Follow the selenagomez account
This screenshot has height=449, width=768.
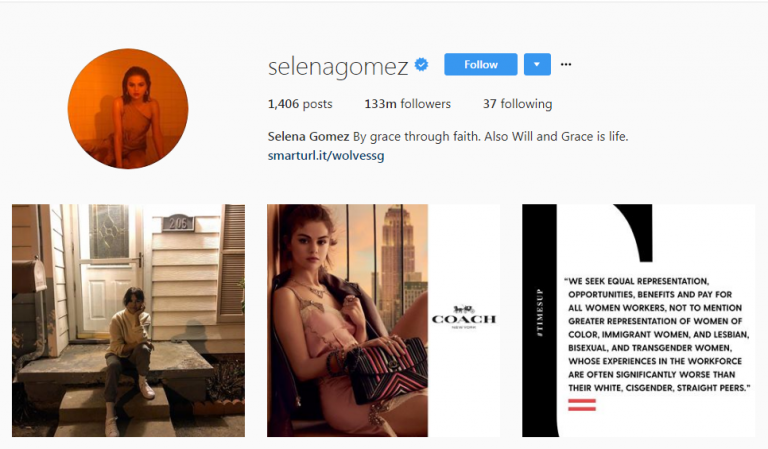click(x=480, y=64)
